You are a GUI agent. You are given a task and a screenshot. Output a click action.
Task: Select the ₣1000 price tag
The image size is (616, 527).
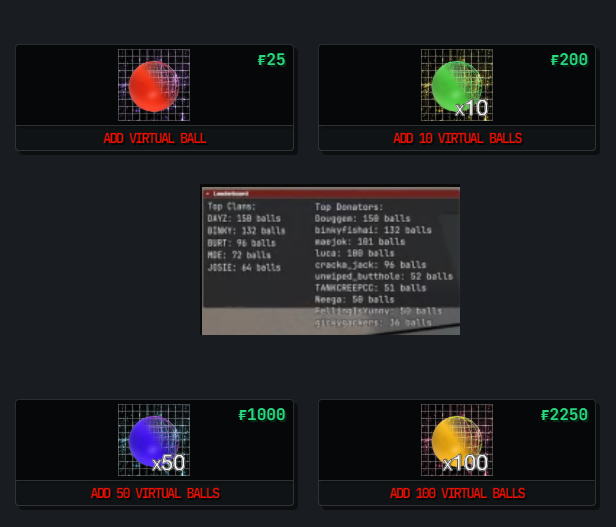[x=262, y=415]
